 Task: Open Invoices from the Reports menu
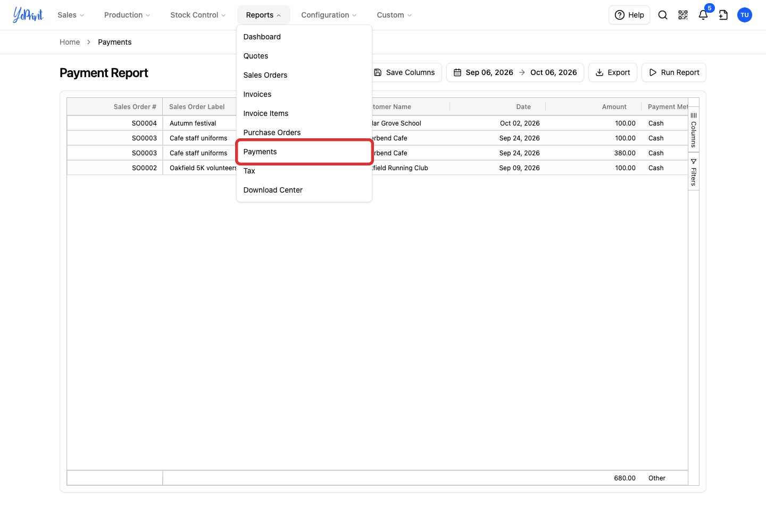click(x=304, y=94)
